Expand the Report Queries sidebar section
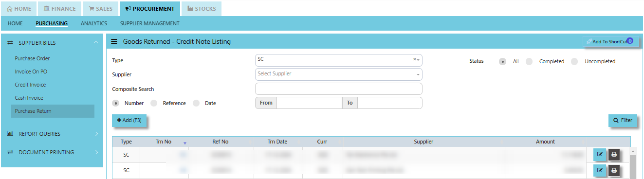This screenshot has width=644, height=179. 52,134
